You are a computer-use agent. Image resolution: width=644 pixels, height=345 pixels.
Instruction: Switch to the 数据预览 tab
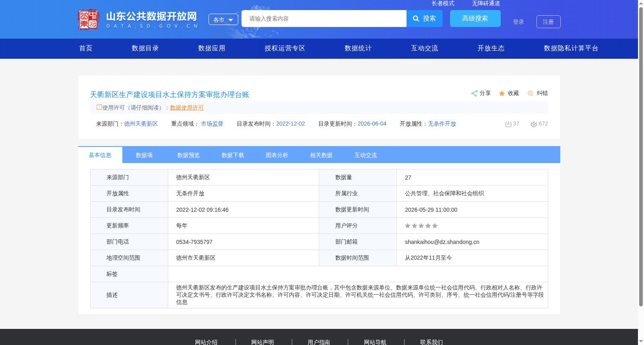(189, 155)
